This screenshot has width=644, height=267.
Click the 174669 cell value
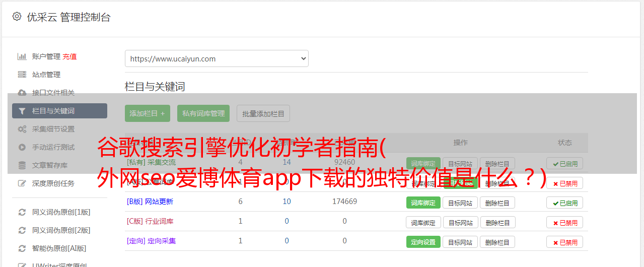(x=344, y=202)
